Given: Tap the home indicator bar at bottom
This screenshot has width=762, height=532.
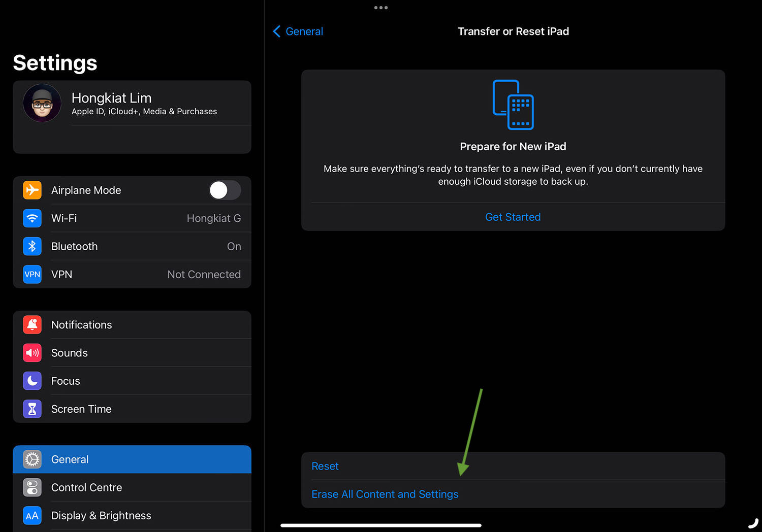Looking at the screenshot, I should tap(381, 525).
